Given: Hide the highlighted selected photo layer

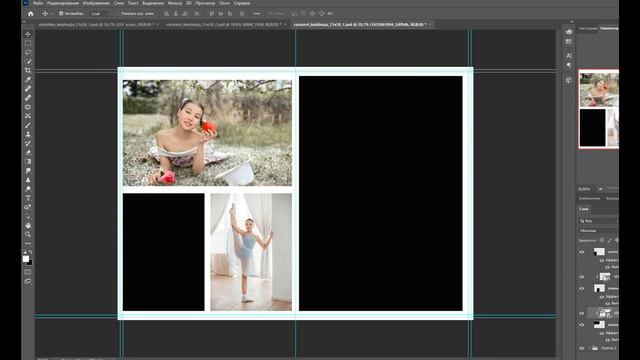Looking at the screenshot, I should click(x=582, y=313).
